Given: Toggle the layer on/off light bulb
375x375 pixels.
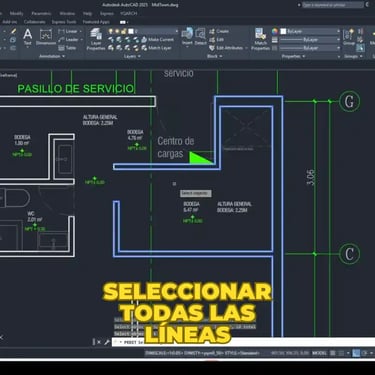Looking at the screenshot, I should [111, 31].
